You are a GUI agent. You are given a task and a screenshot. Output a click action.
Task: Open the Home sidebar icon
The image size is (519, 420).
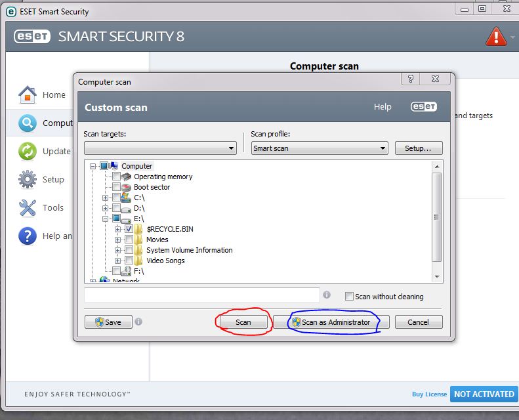coord(27,94)
